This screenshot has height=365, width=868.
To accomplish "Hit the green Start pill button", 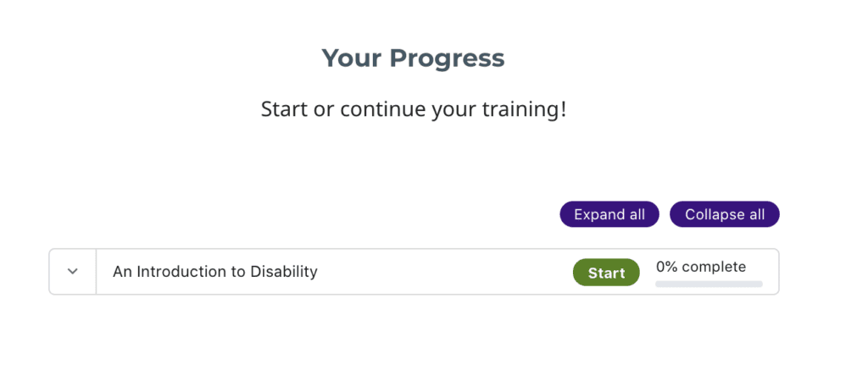I will [x=606, y=273].
